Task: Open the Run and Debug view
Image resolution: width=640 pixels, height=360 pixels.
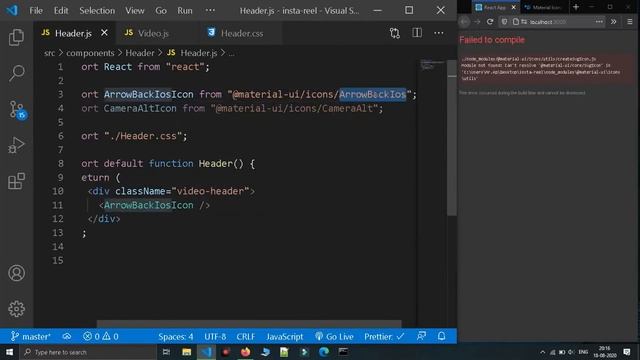Action: point(16,145)
